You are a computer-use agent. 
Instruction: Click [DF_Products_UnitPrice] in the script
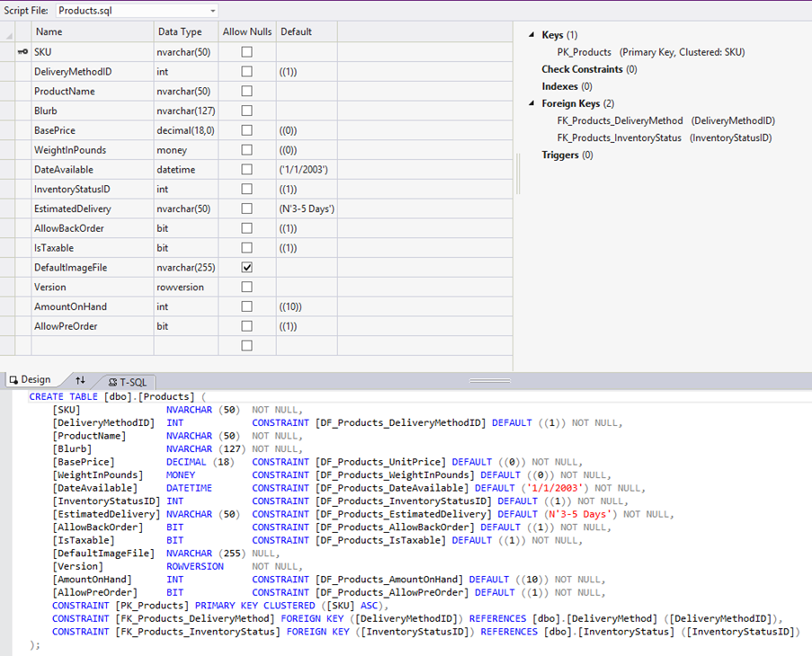[380, 462]
